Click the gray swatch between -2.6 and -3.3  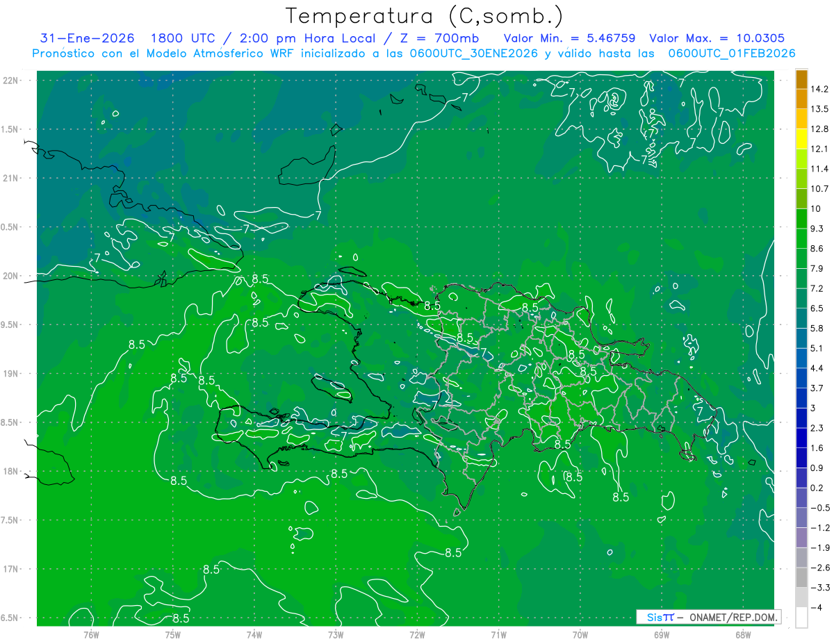[x=801, y=577]
